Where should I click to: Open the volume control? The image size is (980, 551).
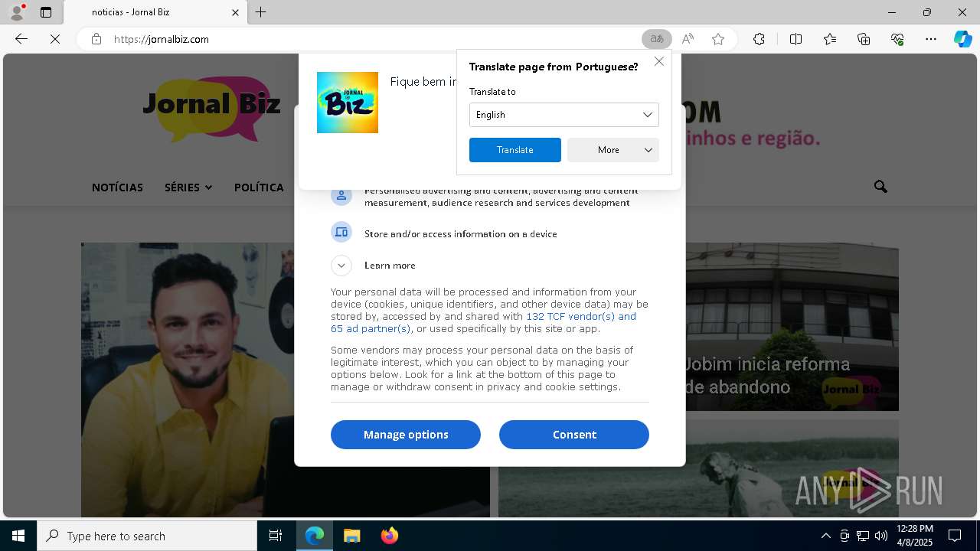[x=881, y=536]
